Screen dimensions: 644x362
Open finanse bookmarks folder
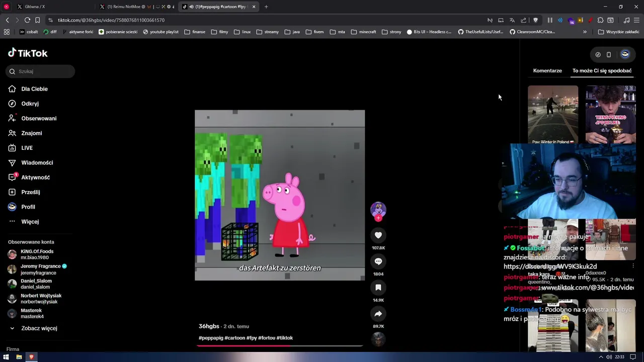[x=195, y=32]
